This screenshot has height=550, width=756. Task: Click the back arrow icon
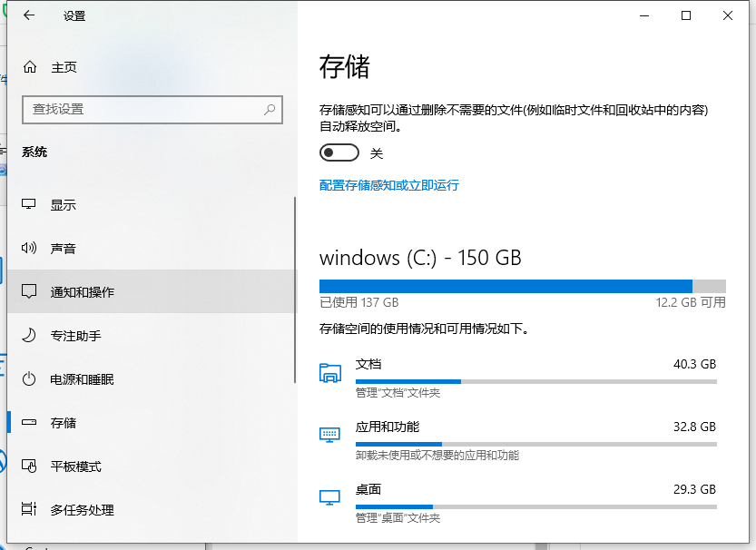coord(29,15)
